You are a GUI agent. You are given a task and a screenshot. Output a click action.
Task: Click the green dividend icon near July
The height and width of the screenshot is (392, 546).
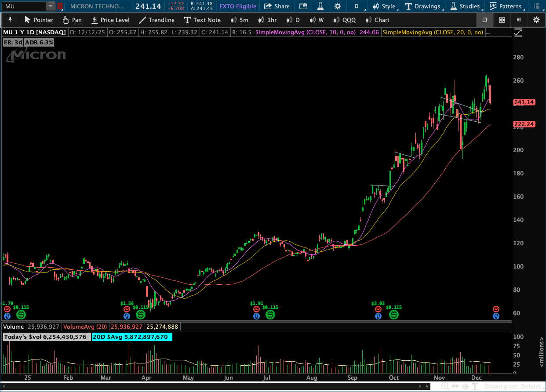(x=270, y=315)
